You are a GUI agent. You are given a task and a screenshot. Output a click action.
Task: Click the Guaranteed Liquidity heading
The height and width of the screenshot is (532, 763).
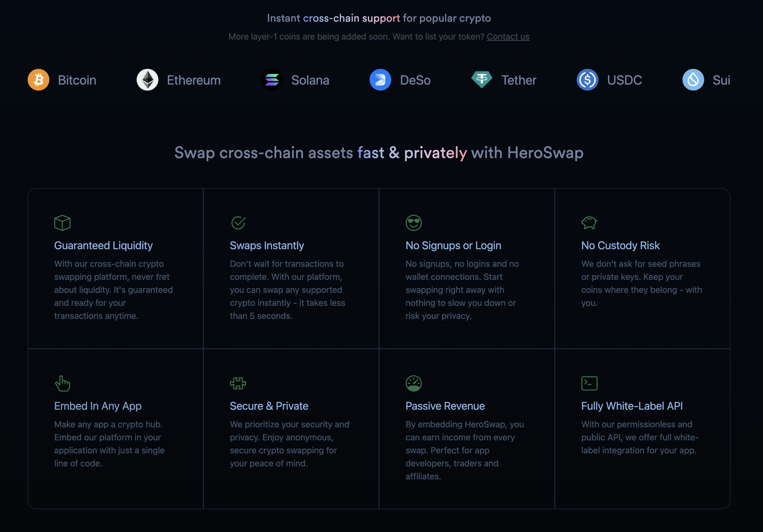click(103, 245)
